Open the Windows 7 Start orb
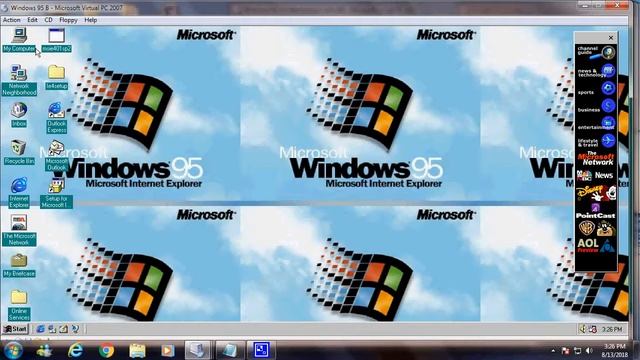The width and height of the screenshot is (640, 360). [x=13, y=350]
